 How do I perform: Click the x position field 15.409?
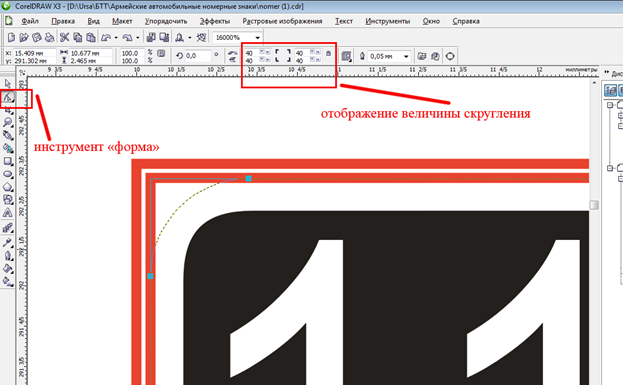[34, 53]
